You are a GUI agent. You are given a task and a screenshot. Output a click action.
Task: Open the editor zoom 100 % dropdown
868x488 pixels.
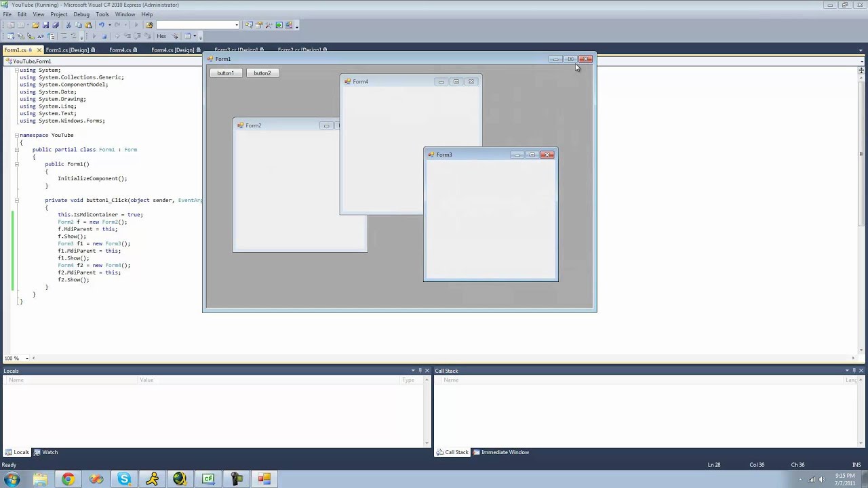click(x=27, y=358)
